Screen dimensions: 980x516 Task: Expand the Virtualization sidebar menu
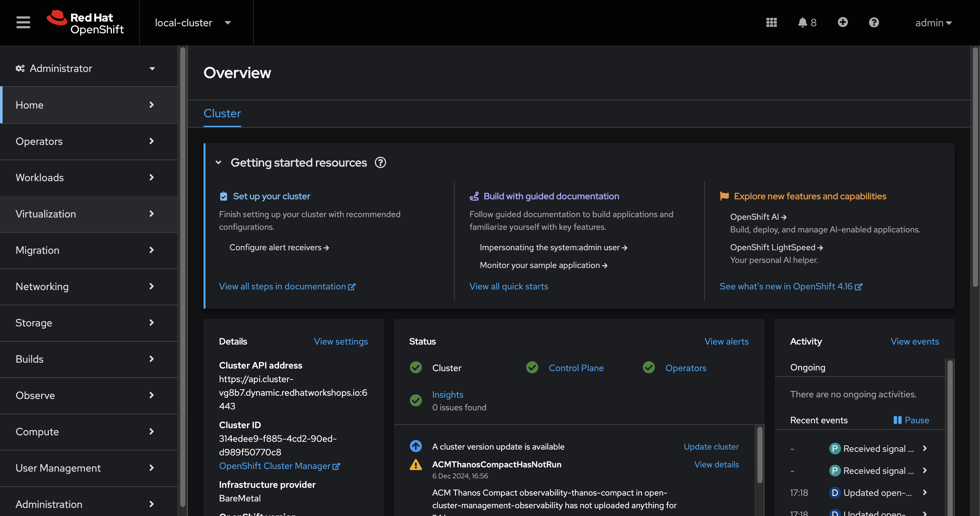pyautogui.click(x=46, y=214)
